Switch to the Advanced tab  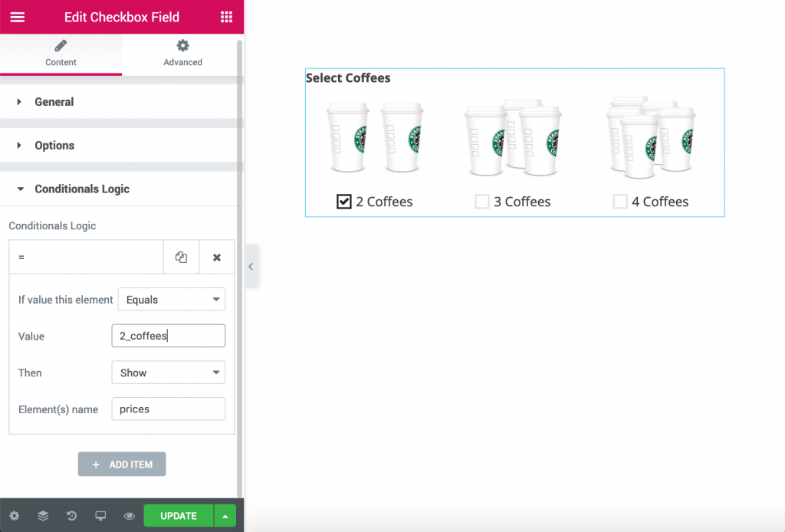tap(182, 54)
